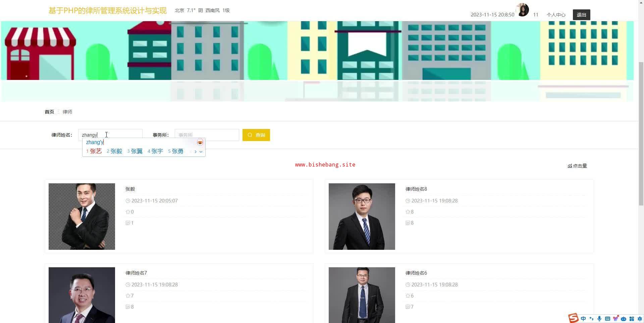Viewport: 644px width, 323px height.
Task: Click username 11 in the header
Action: click(x=536, y=15)
